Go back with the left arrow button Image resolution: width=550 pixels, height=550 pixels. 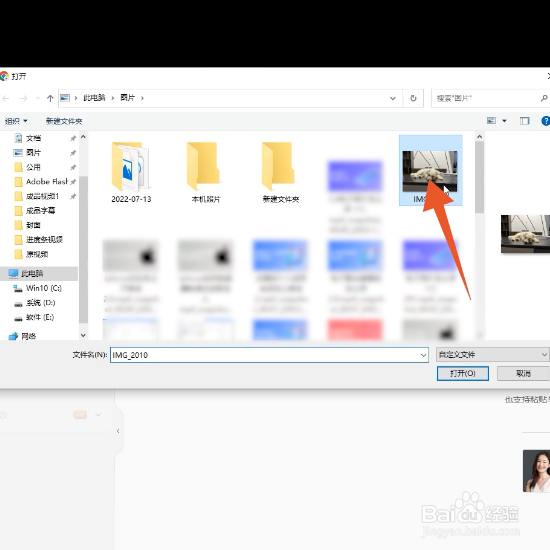click(x=6, y=98)
